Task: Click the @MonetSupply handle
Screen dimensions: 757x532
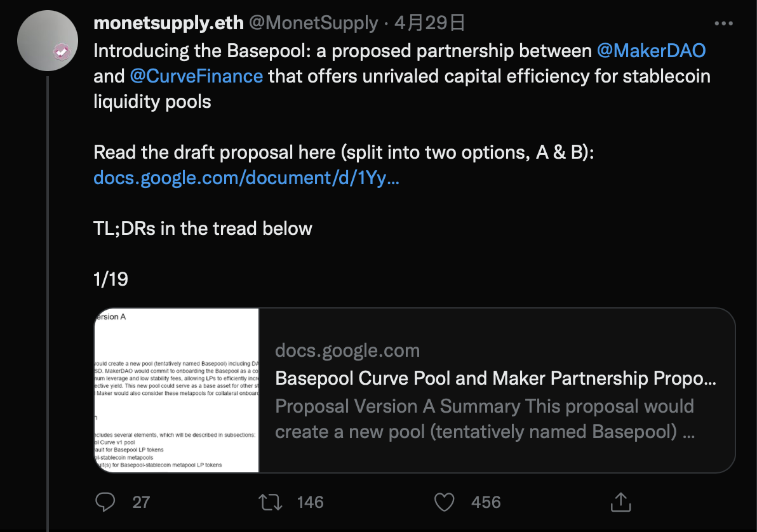Action: pyautogui.click(x=313, y=23)
